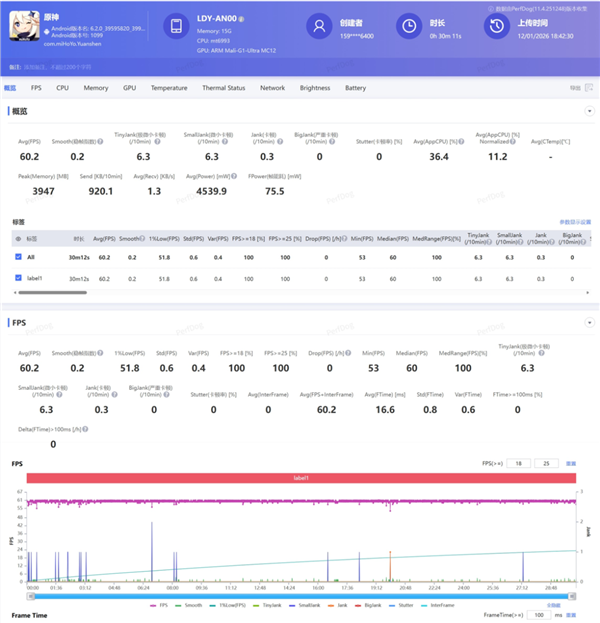
Task: Open help icon for Avg(Power) [mW]
Action: pos(234,176)
